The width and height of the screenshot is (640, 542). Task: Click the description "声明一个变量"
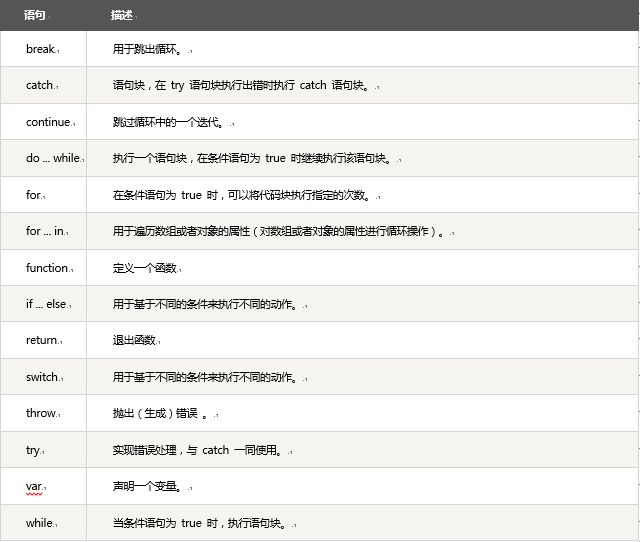pyautogui.click(x=147, y=487)
